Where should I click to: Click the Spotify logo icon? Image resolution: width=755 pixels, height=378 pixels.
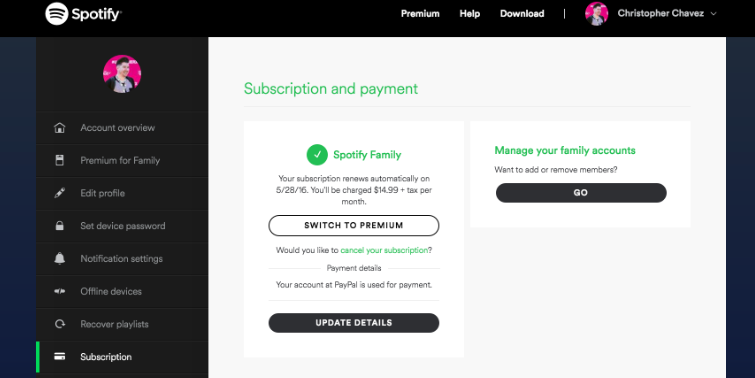pyautogui.click(x=56, y=14)
